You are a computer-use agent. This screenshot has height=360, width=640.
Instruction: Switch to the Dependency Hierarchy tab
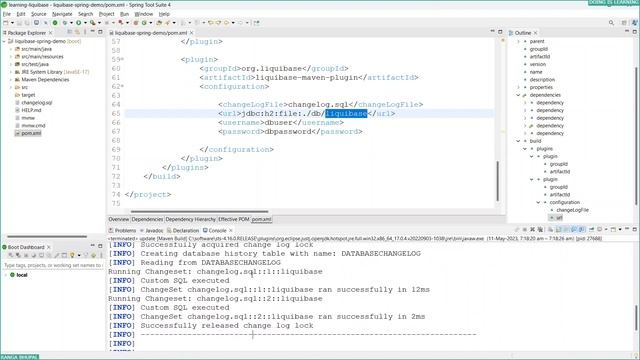pos(190,219)
